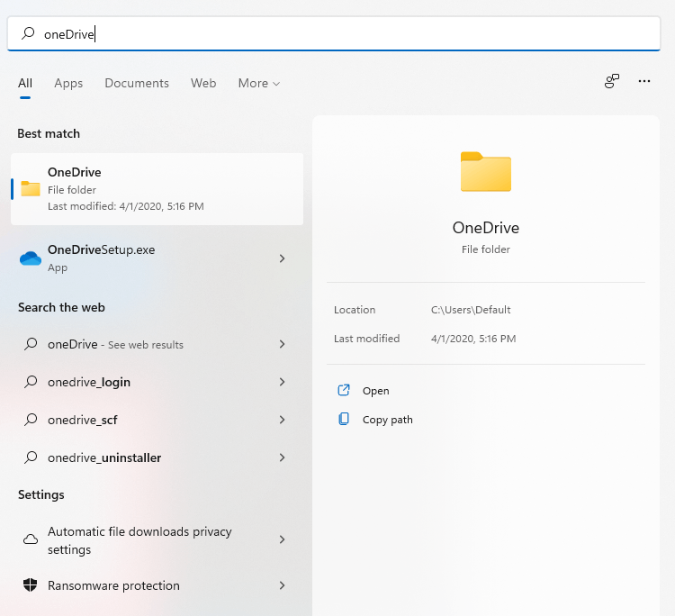Select the onedrive_login web suggestion
This screenshot has width=675, height=616.
pos(157,382)
